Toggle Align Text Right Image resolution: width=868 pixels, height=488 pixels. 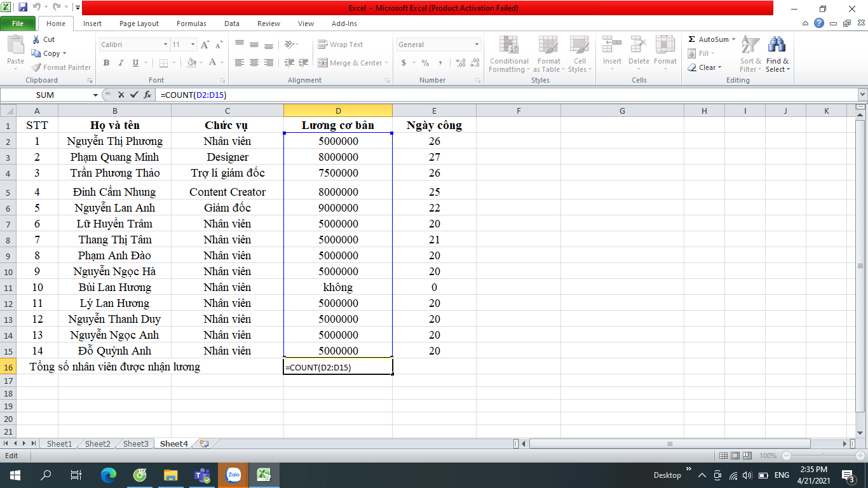coord(269,63)
